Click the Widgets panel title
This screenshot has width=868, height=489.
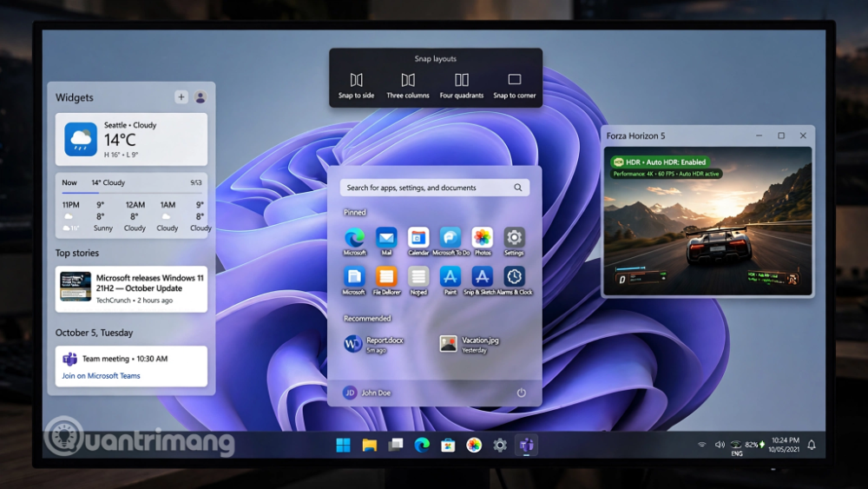coord(74,97)
